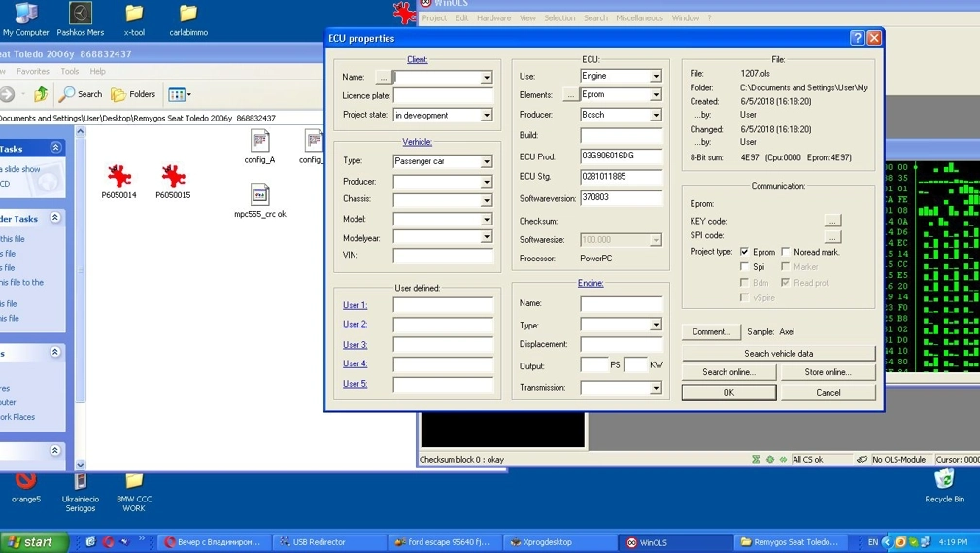Click help question mark on ECU properties

coord(857,38)
